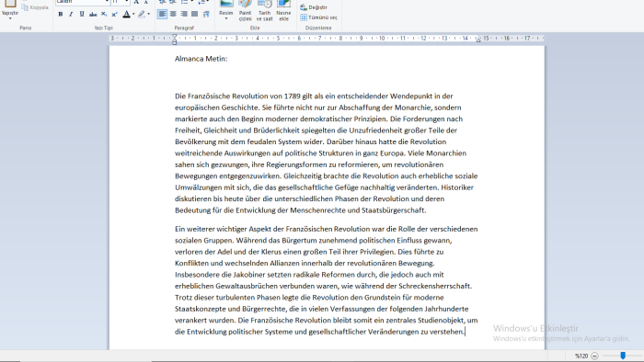Open the paragraph settings dialog icon
This screenshot has height=362, width=644.
(206, 14)
